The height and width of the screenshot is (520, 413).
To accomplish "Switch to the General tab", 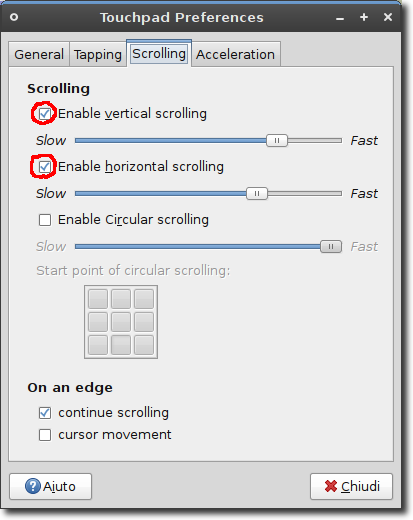I will 39,54.
